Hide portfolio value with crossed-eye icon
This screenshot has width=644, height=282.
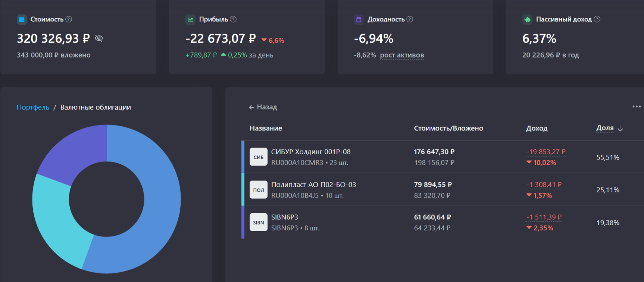pyautogui.click(x=99, y=38)
